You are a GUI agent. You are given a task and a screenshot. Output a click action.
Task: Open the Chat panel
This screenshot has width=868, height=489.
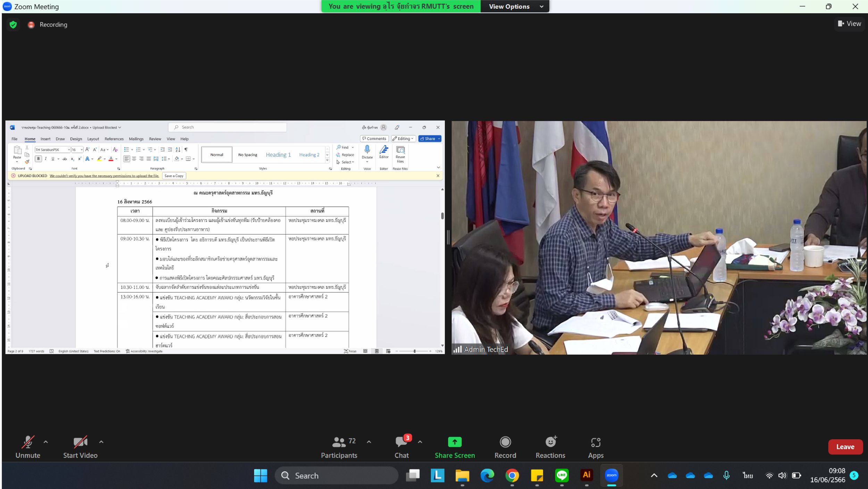[402, 447]
